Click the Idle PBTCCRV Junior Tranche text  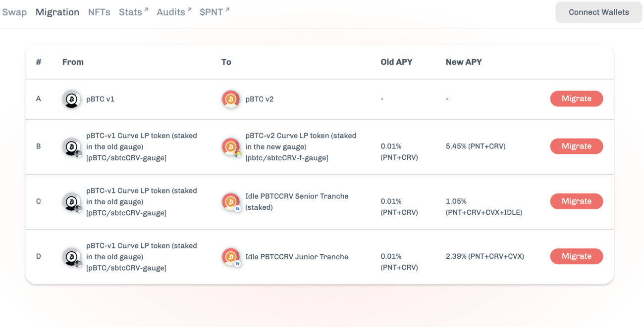point(297,257)
